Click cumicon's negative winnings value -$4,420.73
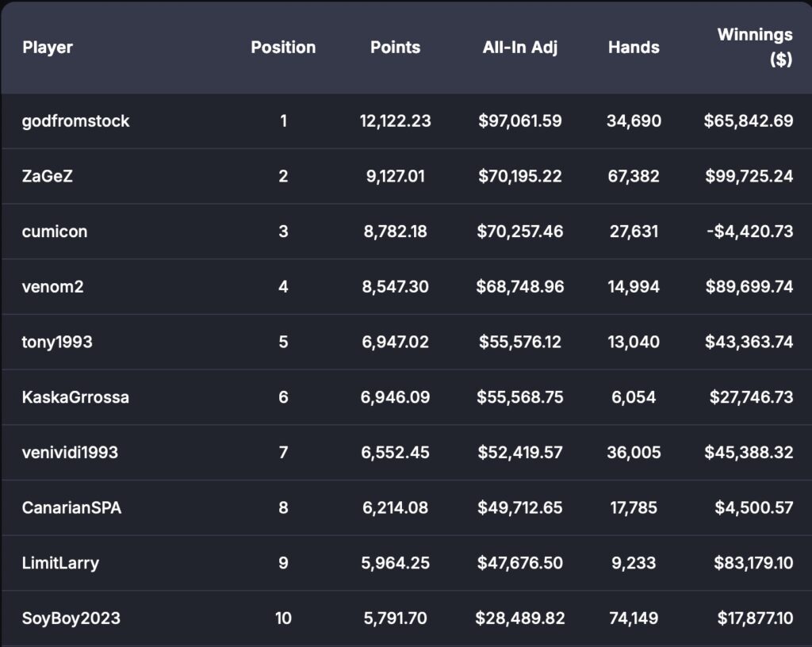The width and height of the screenshot is (812, 647). (x=748, y=232)
